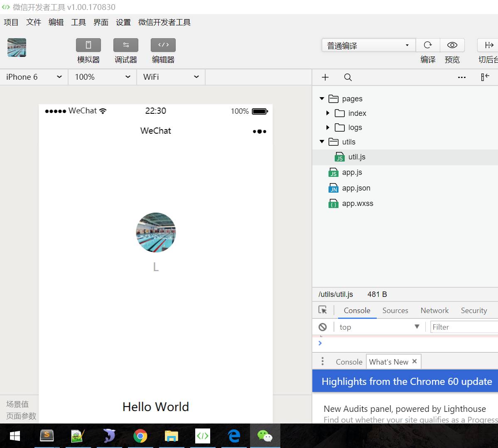Open the 普通编译 compile mode dropdown
The height and width of the screenshot is (448, 498).
pyautogui.click(x=368, y=45)
